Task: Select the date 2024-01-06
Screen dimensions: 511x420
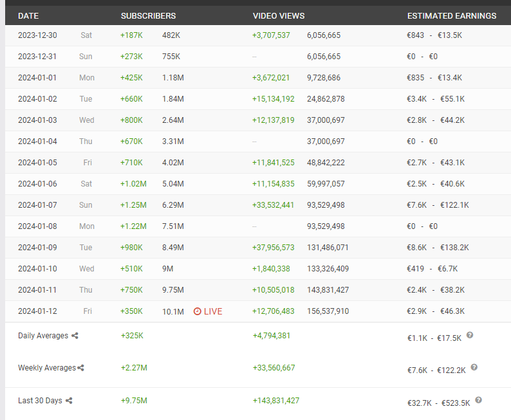Action: coord(37,183)
